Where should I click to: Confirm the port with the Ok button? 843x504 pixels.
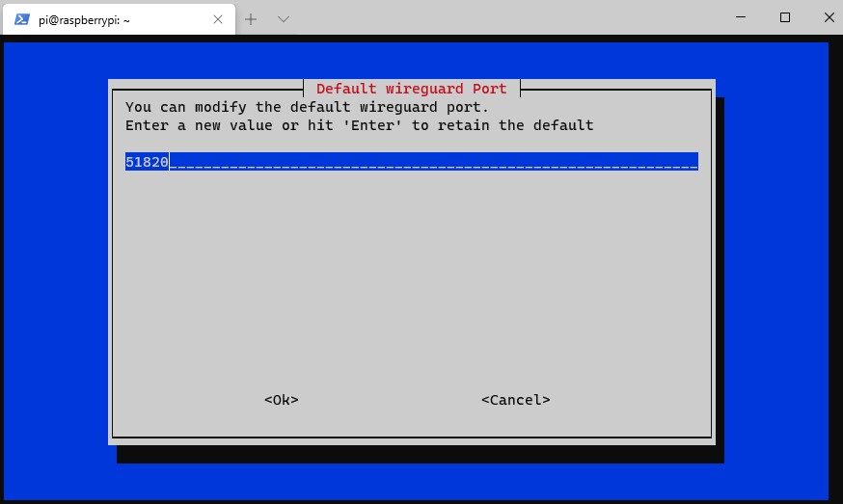pyautogui.click(x=282, y=400)
